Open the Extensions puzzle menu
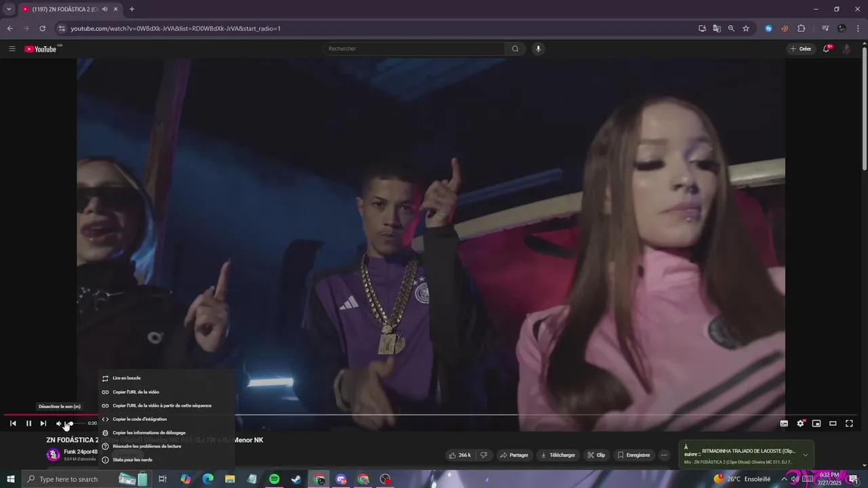Screen dimensions: 868x488 pos(801,28)
